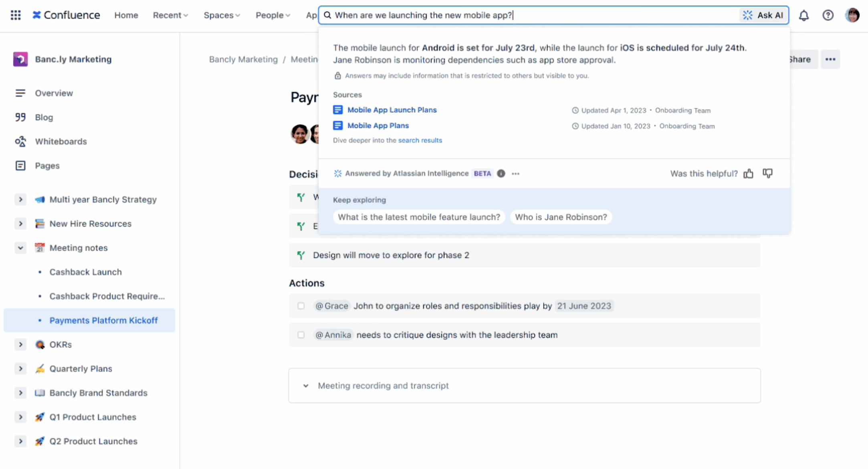This screenshot has height=469, width=868.
Task: Click the Bancly Marketing breadcrumb
Action: [243, 59]
